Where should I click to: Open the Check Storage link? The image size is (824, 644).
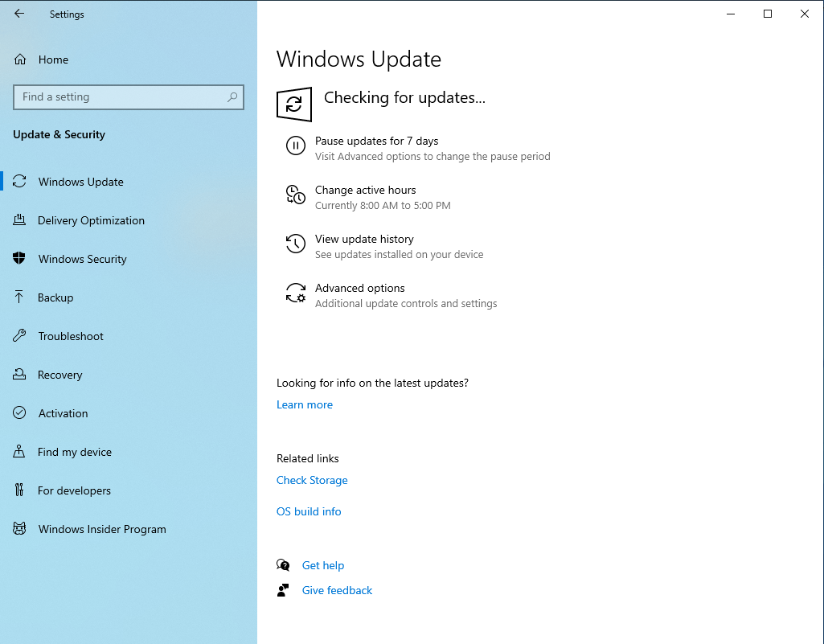312,480
